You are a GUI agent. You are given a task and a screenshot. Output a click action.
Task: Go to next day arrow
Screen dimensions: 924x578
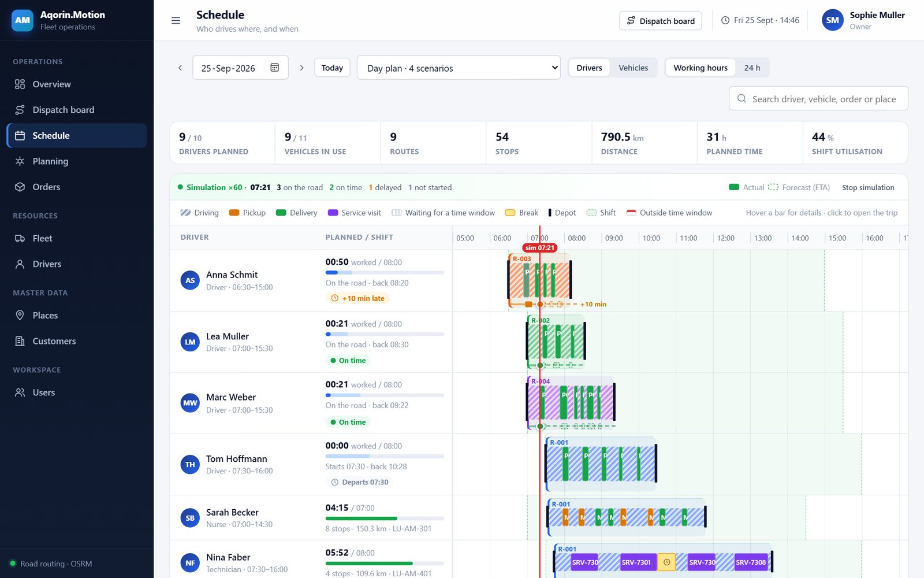click(x=301, y=68)
